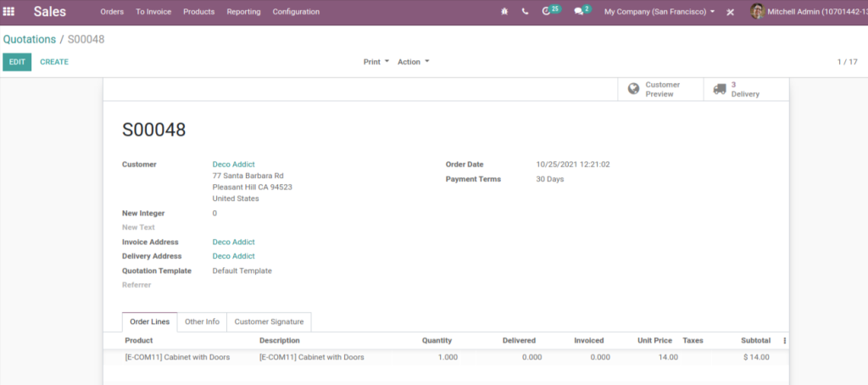Viewport: 868px width, 385px height.
Task: Select the Order Lines tab
Action: pos(149,322)
